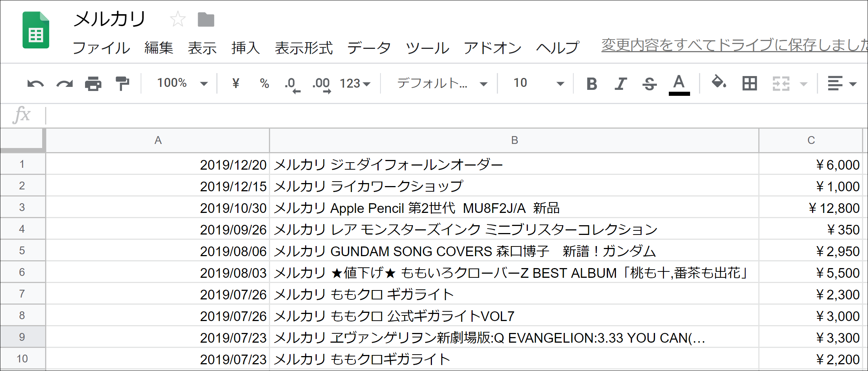The height and width of the screenshot is (371, 868).
Task: Click price cell ¥5,500
Action: 811,273
